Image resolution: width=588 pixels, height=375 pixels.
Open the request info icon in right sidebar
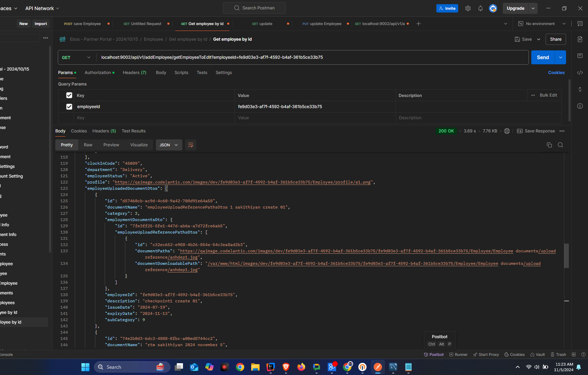(580, 106)
